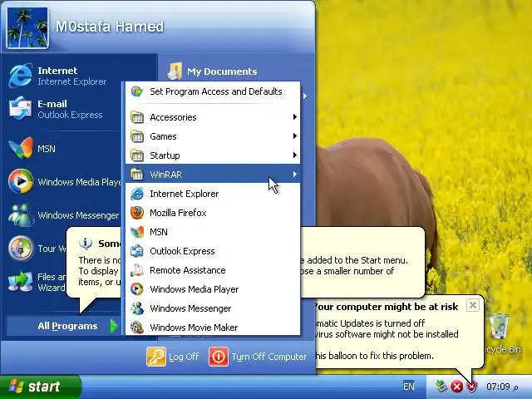This screenshot has height=399, width=532.
Task: Click the All Programs label
Action: 67,326
